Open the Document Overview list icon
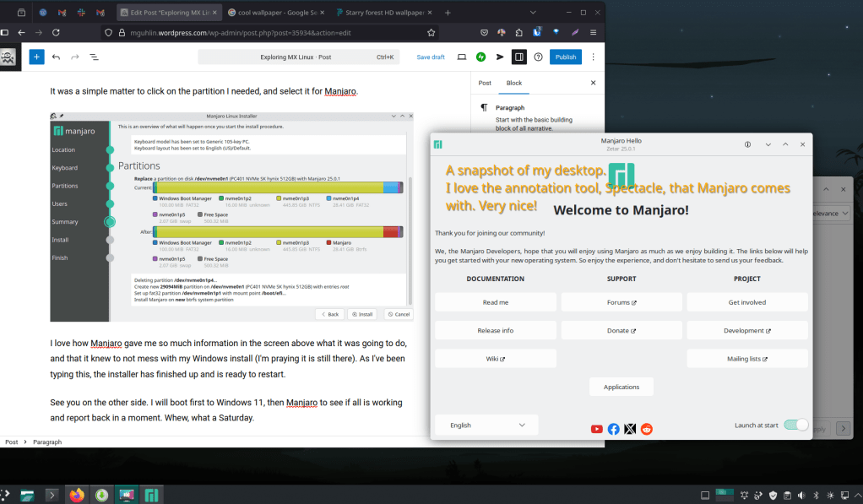 (93, 57)
